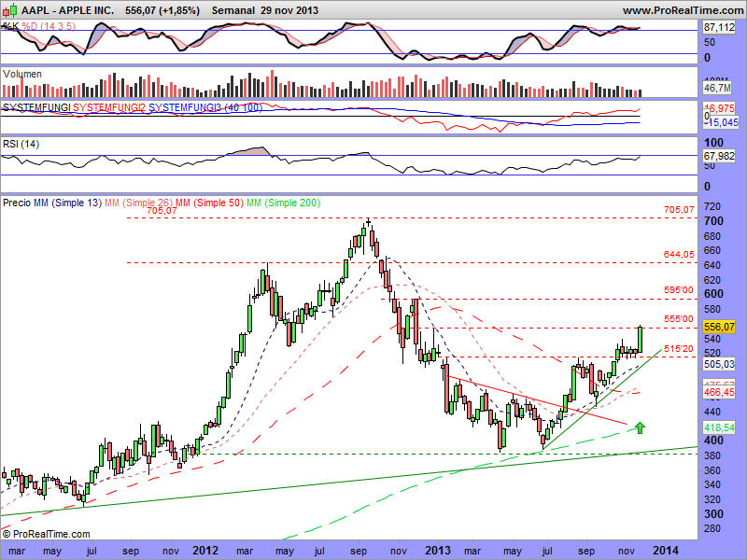The image size is (747, 560).
Task: Select the "700" price axis label
Action: pyautogui.click(x=713, y=221)
